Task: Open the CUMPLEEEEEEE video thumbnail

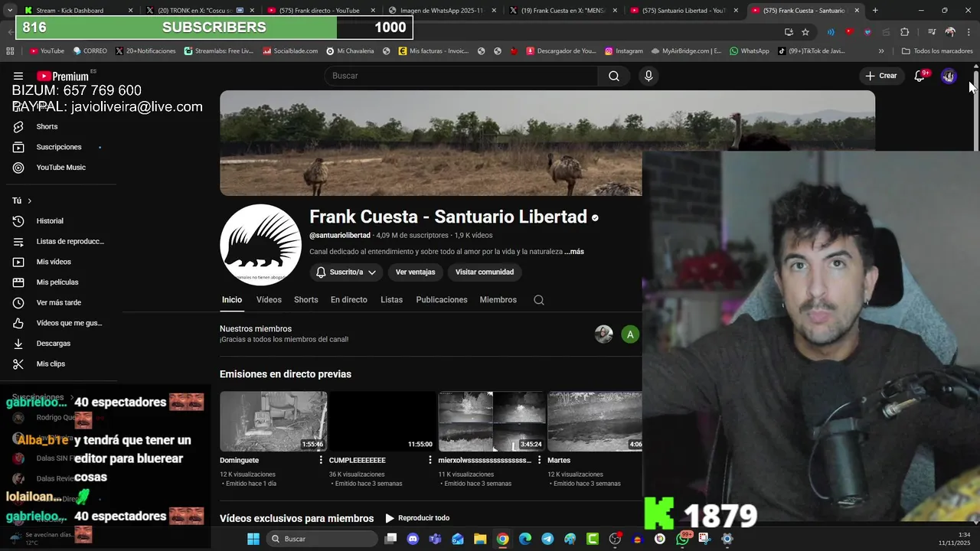Action: (382, 422)
